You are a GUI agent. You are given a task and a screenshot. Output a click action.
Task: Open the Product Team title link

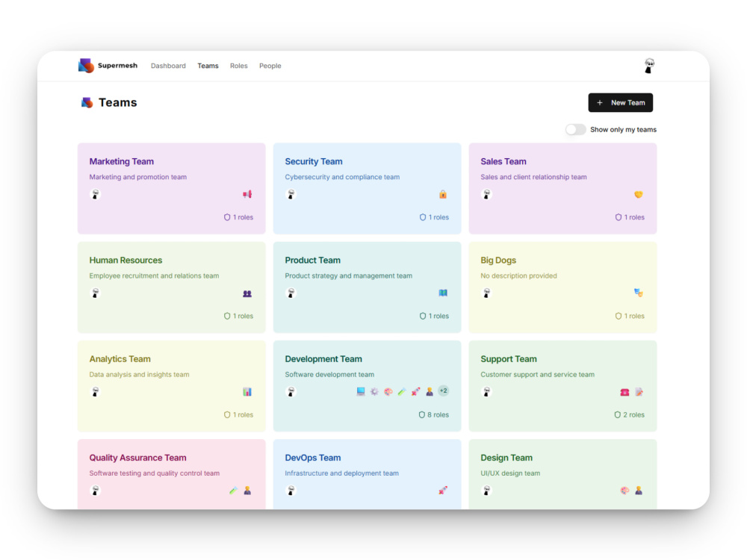(x=312, y=260)
